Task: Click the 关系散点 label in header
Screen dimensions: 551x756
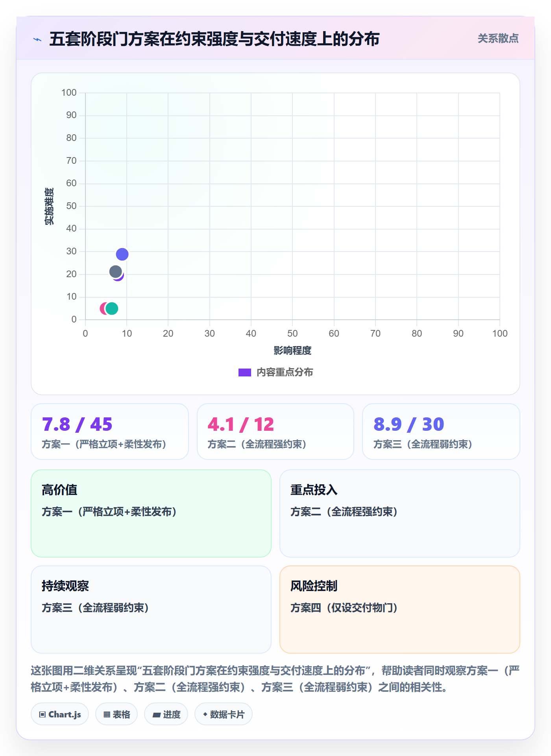Action: (498, 39)
